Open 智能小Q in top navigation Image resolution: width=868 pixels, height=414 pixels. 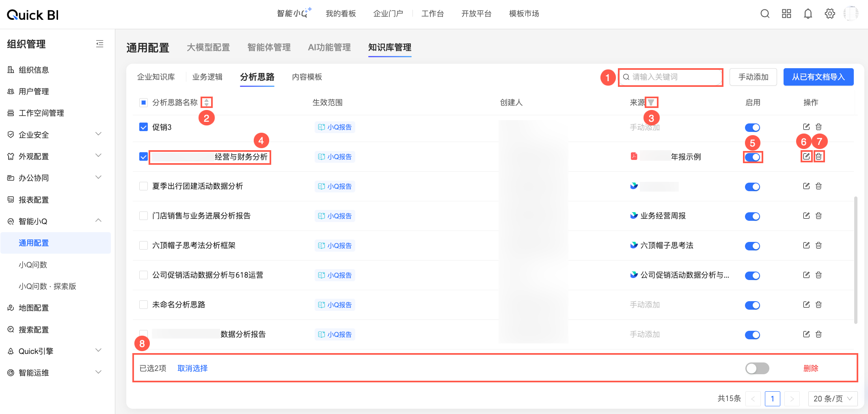point(294,13)
